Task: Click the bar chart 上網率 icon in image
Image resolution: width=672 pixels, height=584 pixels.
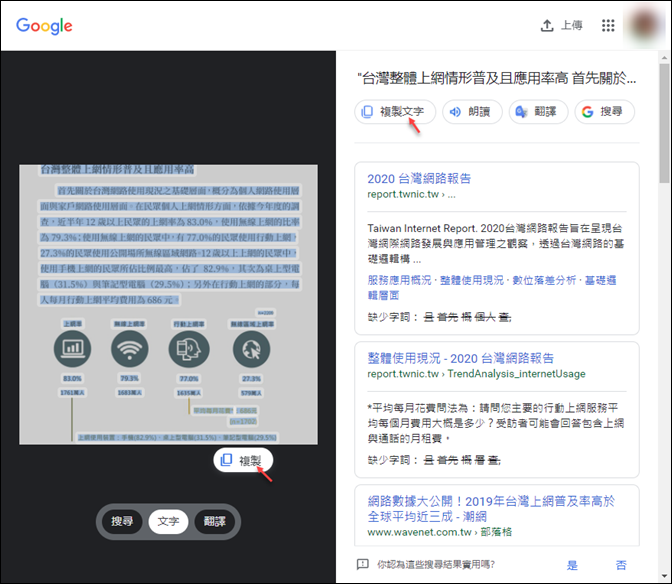Action: (72, 349)
